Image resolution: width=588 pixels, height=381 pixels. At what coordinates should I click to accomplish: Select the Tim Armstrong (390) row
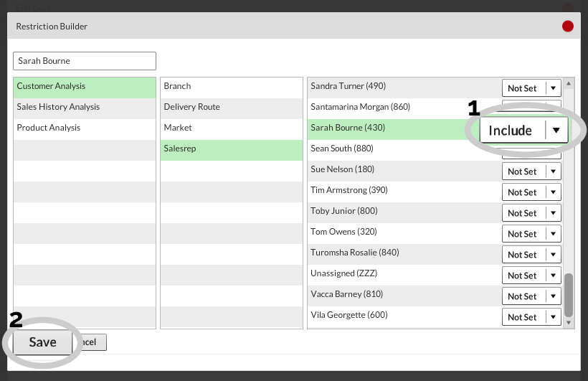tap(435, 192)
